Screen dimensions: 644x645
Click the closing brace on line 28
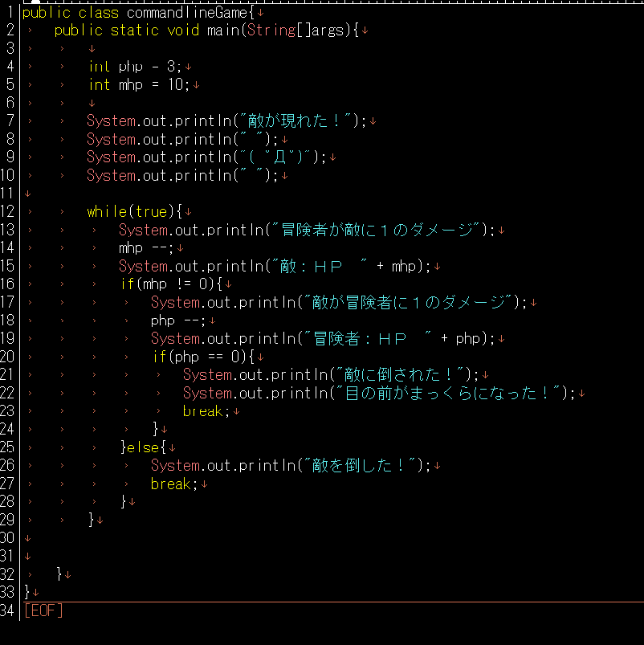click(123, 501)
